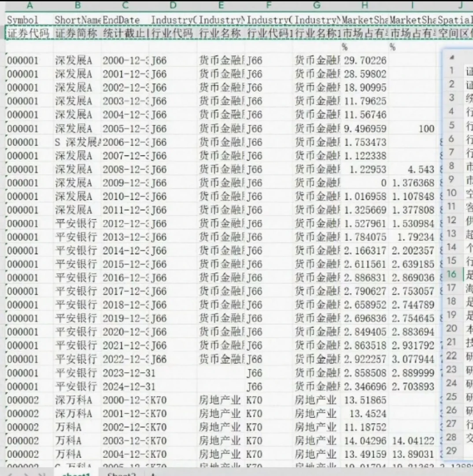
Task: Click market share value 11.79625
Action: 365,101
